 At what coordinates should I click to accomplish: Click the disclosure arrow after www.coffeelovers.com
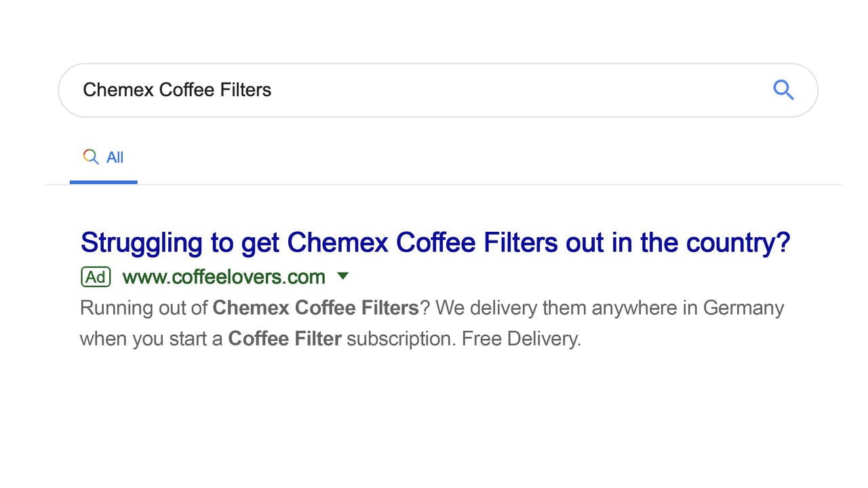coord(343,277)
